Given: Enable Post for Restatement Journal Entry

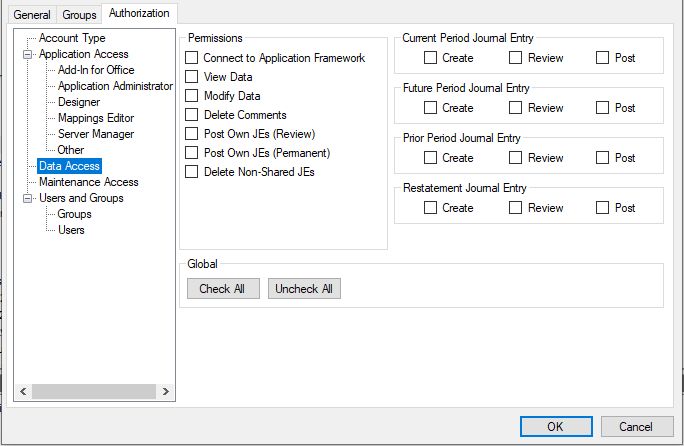Looking at the screenshot, I should tap(603, 208).
